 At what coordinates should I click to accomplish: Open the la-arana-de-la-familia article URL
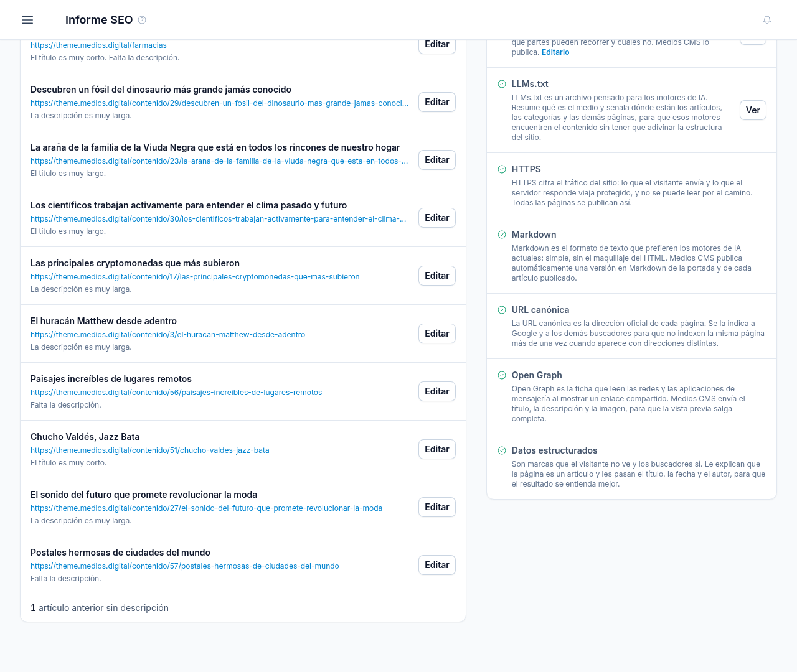tap(219, 161)
